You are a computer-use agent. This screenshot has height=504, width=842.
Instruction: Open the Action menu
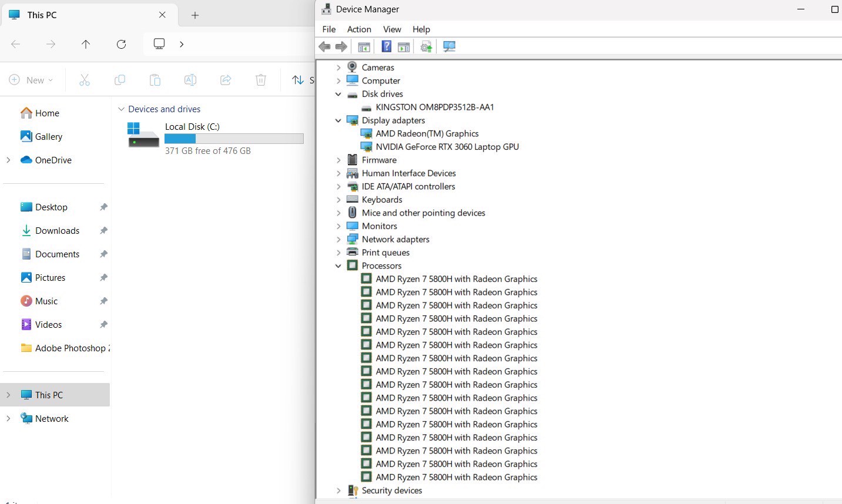click(359, 29)
